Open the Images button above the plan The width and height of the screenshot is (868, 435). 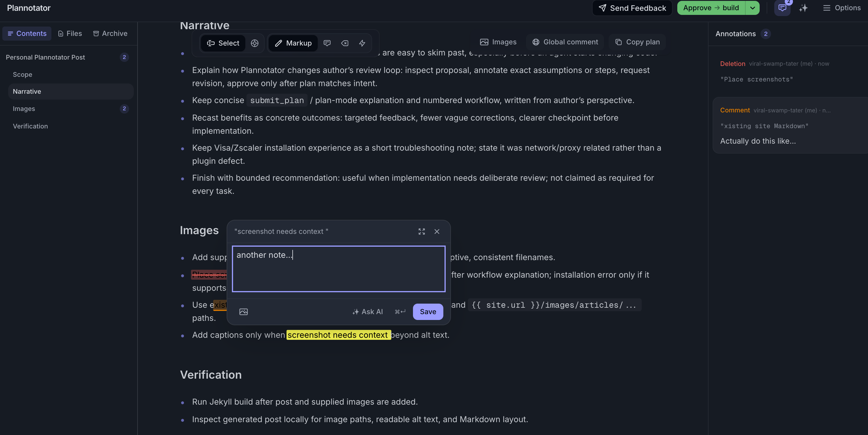(x=498, y=42)
